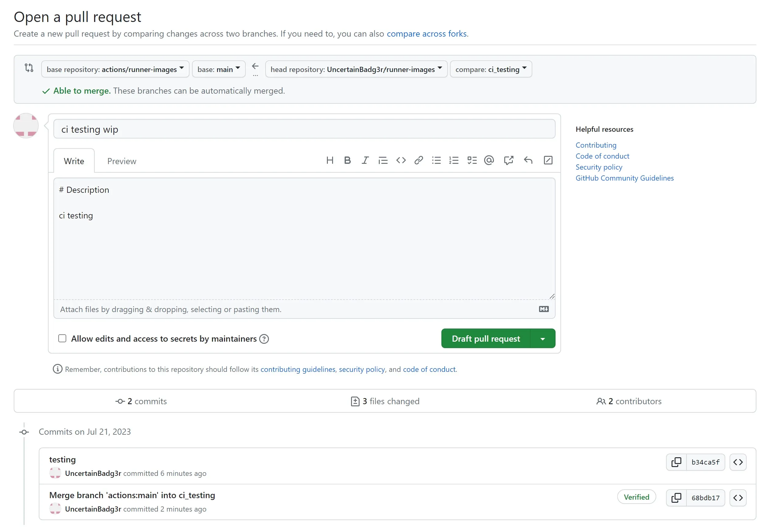Insert a numbered list from toolbar
Viewport: 768px width, 532px height.
pos(454,160)
